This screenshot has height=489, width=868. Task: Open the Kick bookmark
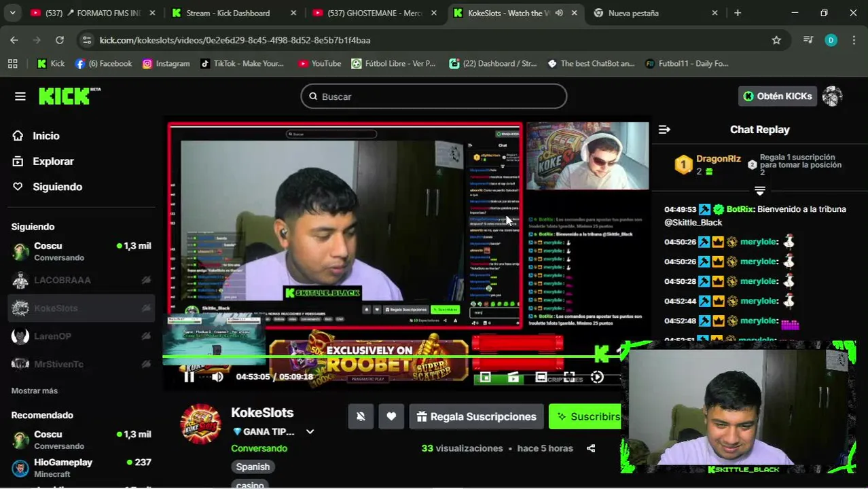click(x=51, y=63)
